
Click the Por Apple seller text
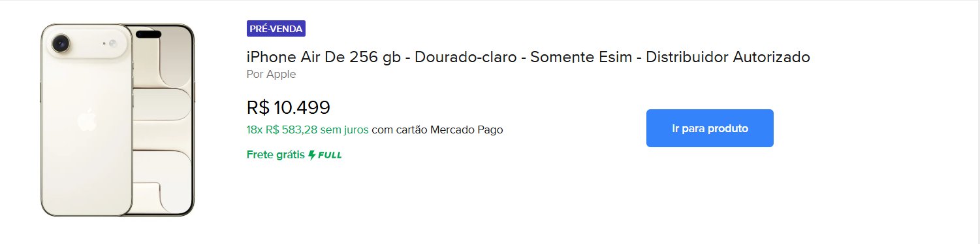point(271,75)
